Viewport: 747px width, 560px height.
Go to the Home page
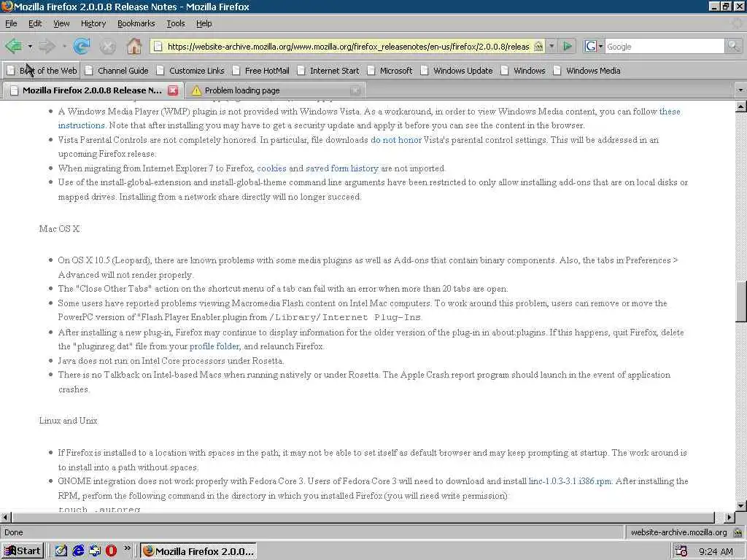click(134, 46)
